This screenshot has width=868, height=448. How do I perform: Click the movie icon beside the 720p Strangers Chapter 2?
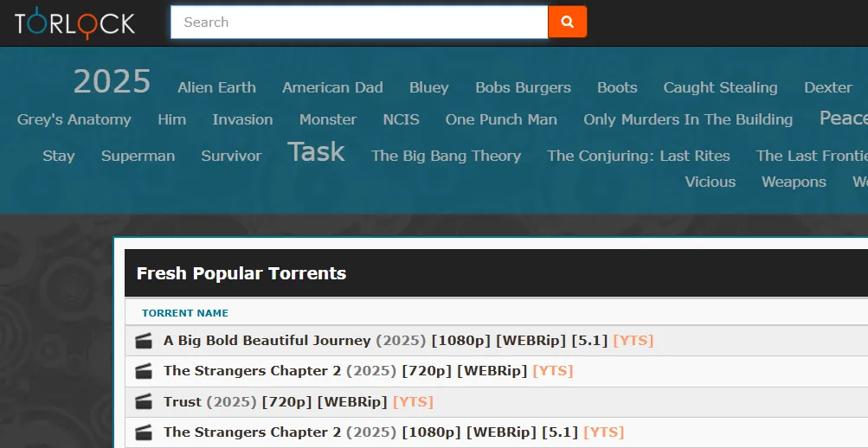(144, 371)
